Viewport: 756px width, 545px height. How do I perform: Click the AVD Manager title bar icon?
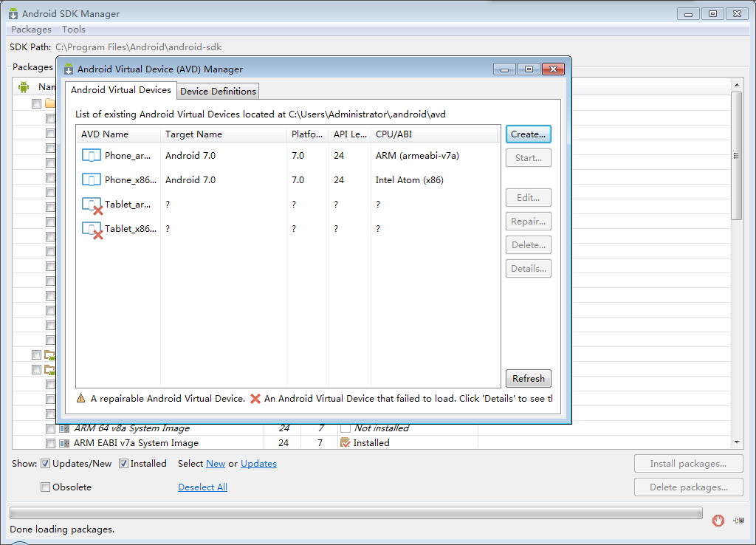[69, 69]
